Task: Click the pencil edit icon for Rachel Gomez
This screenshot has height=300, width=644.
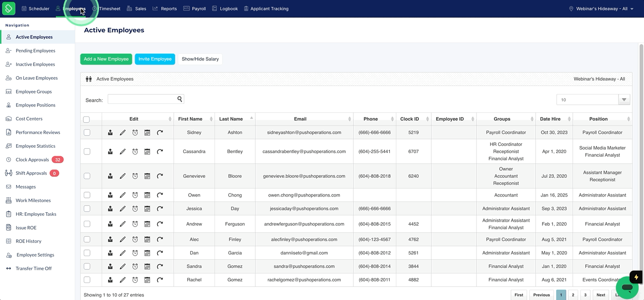Action: coord(123,280)
